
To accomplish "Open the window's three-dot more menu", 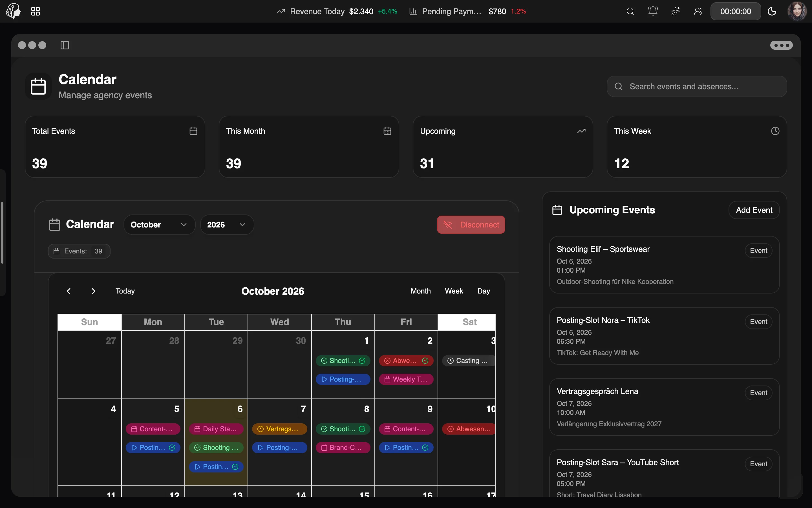I will 782,45.
